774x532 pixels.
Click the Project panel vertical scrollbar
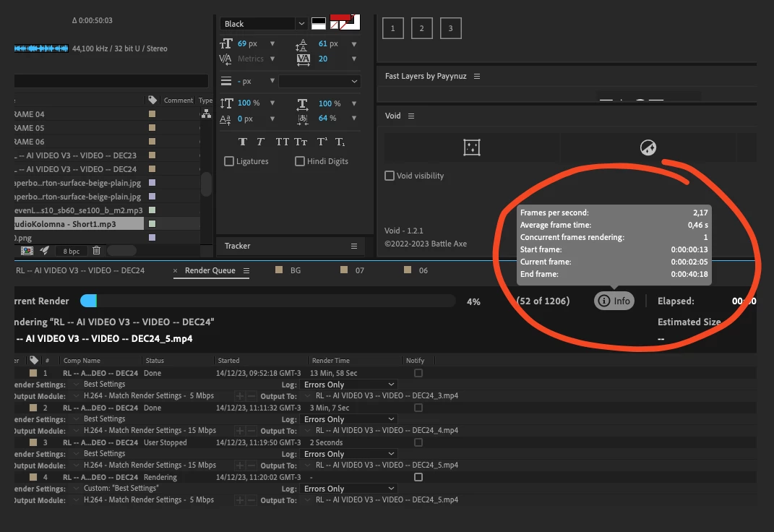206,184
